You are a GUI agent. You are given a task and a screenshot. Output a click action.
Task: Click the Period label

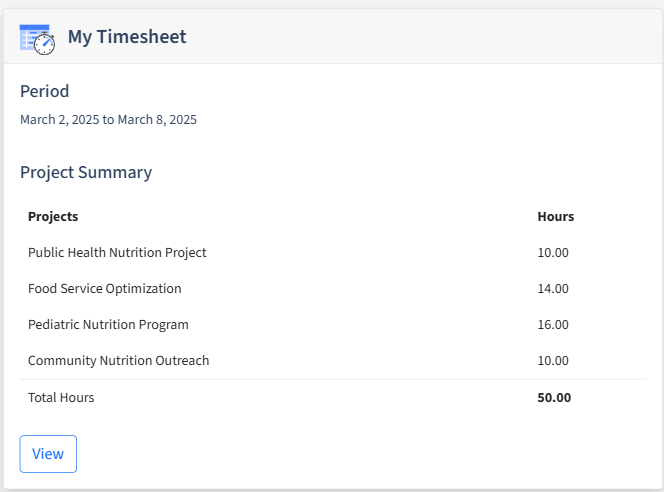click(x=44, y=91)
